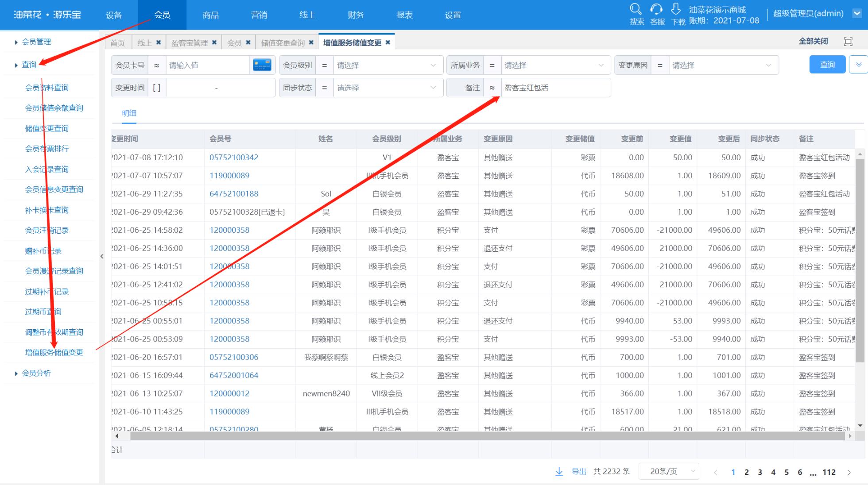Open the 20条/页 page size dropdown

(669, 472)
